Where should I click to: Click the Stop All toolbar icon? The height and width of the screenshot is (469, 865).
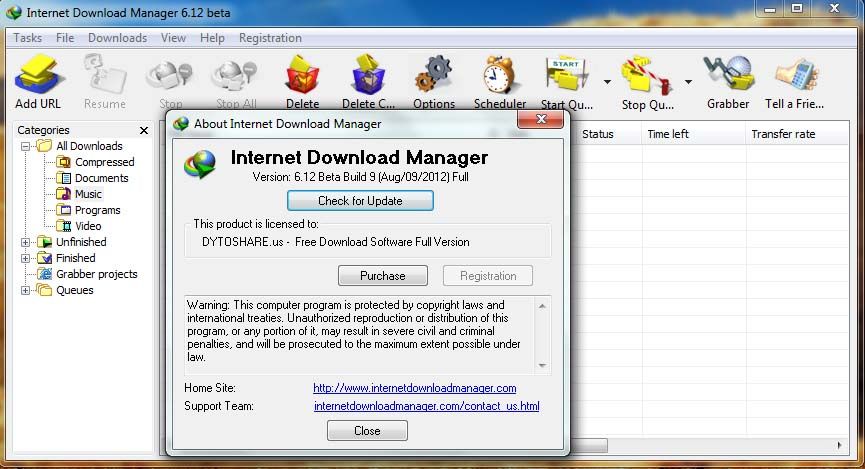[236, 75]
